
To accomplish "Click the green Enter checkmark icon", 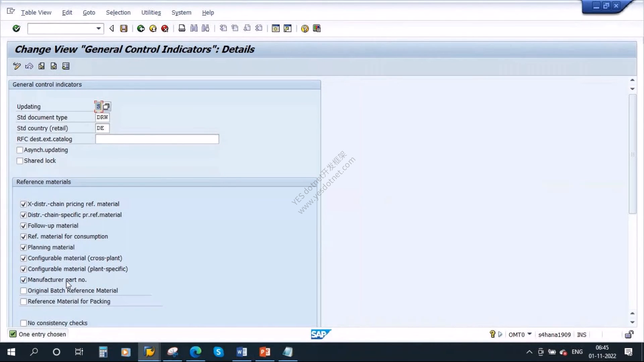I will pos(16,28).
